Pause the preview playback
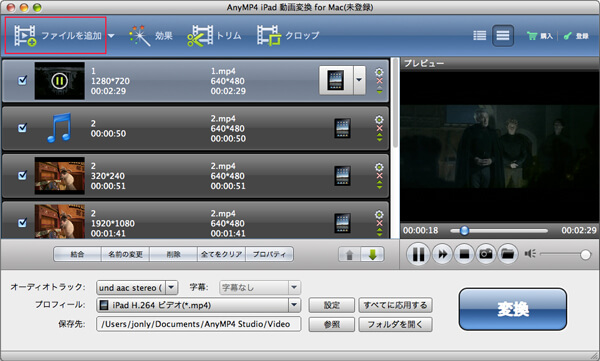Screen dimensions: 600x361 (x=418, y=254)
